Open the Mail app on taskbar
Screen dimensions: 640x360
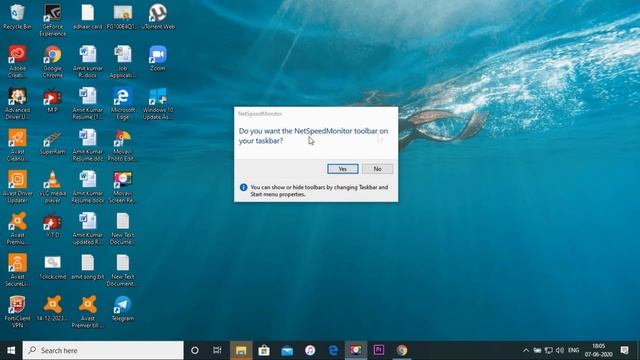point(287,350)
